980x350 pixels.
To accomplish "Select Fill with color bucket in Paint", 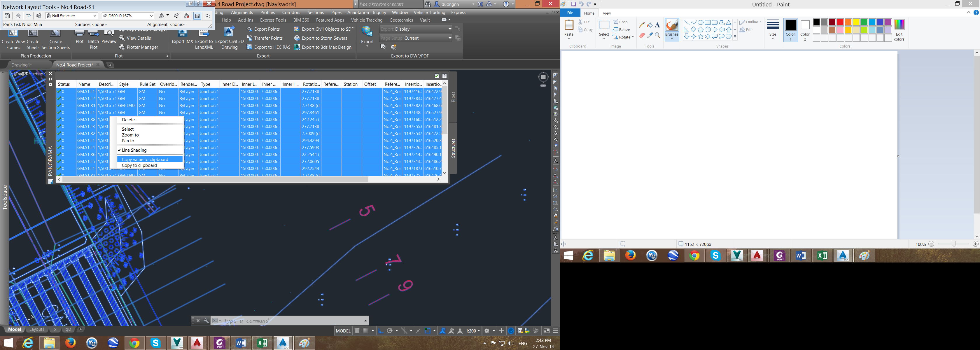I will tap(650, 25).
